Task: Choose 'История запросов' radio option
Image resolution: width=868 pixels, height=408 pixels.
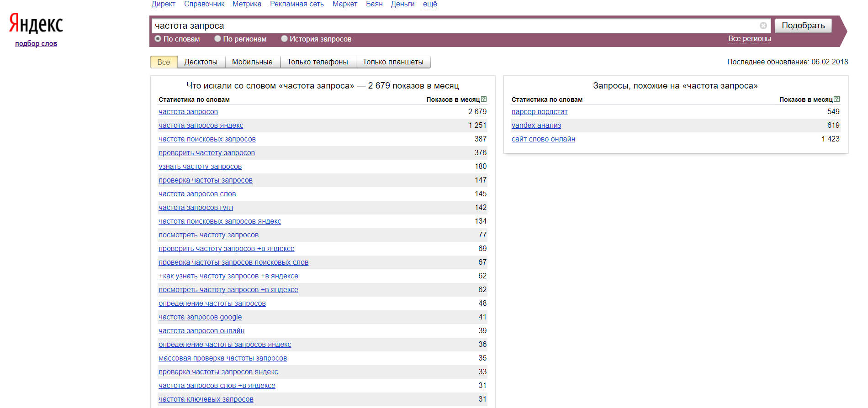Action: pos(284,39)
